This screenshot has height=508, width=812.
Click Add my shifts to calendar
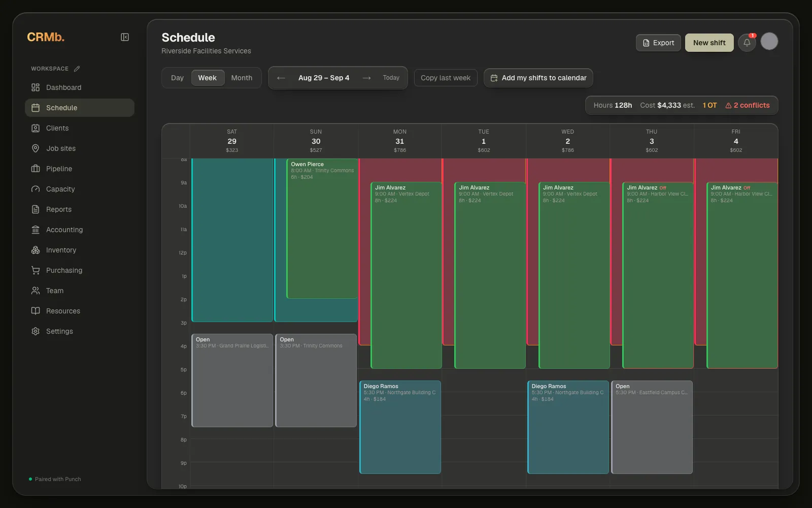(538, 78)
